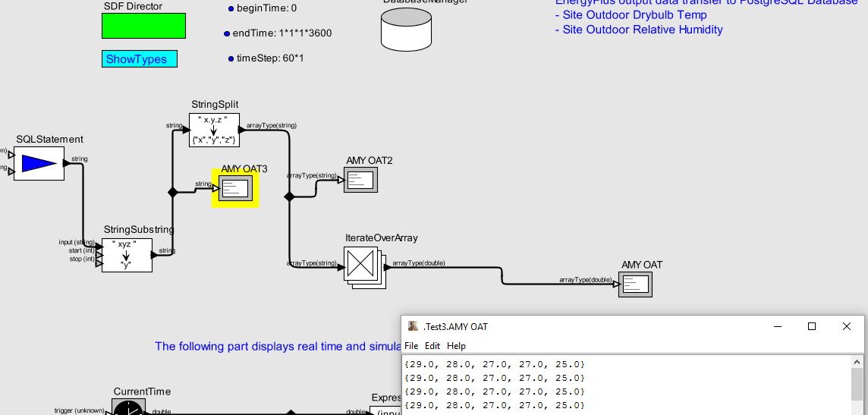Screen dimensions: 868x415
Task: Click scrollbar up arrow in AMY OAT window
Action: pyautogui.click(x=857, y=362)
